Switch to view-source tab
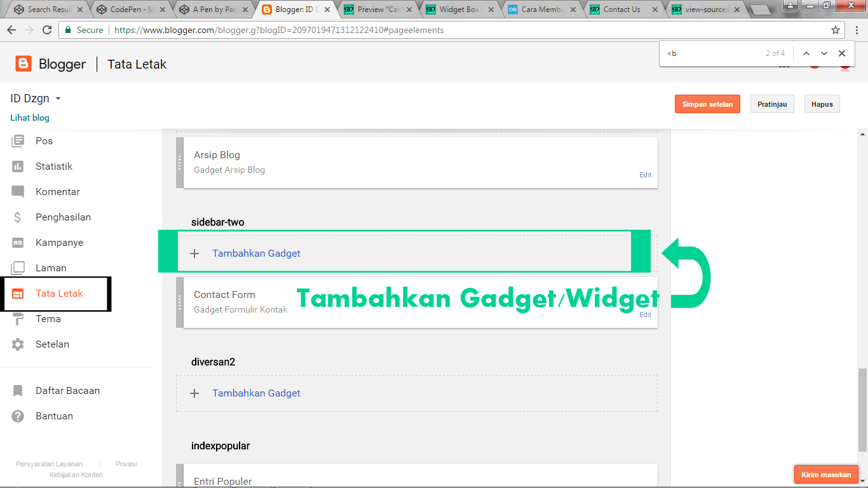 click(x=707, y=10)
